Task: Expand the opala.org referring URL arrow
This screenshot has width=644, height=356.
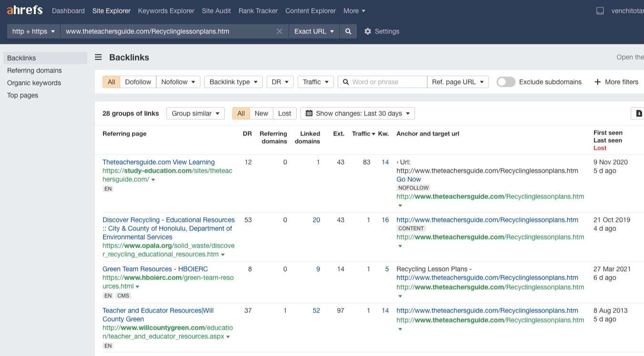Action: click(x=223, y=255)
